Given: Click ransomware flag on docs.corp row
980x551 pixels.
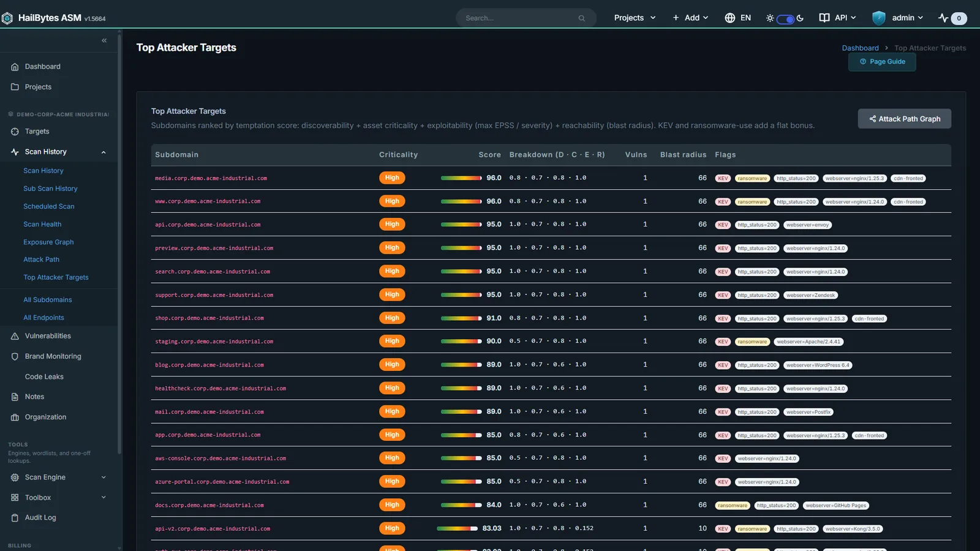Looking at the screenshot, I should coord(733,506).
